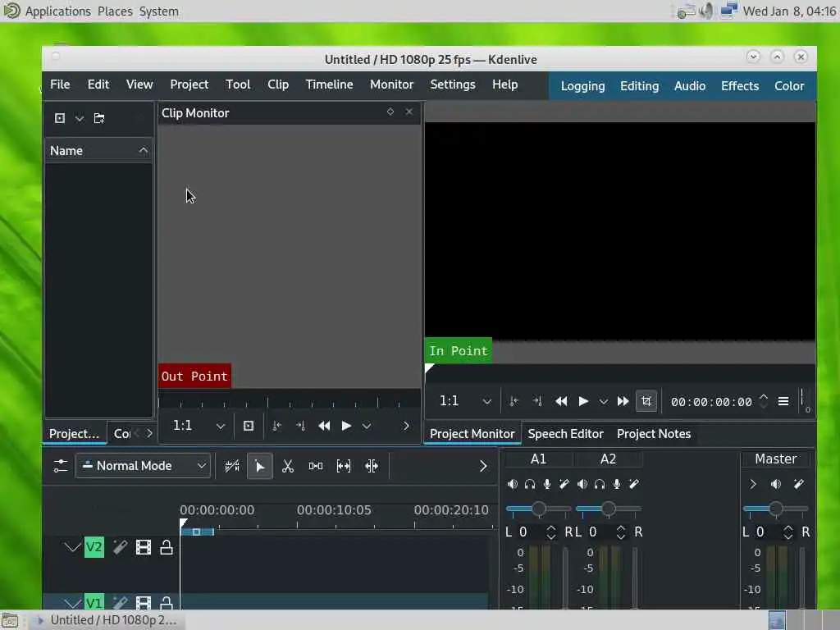Open Project Monitor hamburger menu

pyautogui.click(x=783, y=401)
